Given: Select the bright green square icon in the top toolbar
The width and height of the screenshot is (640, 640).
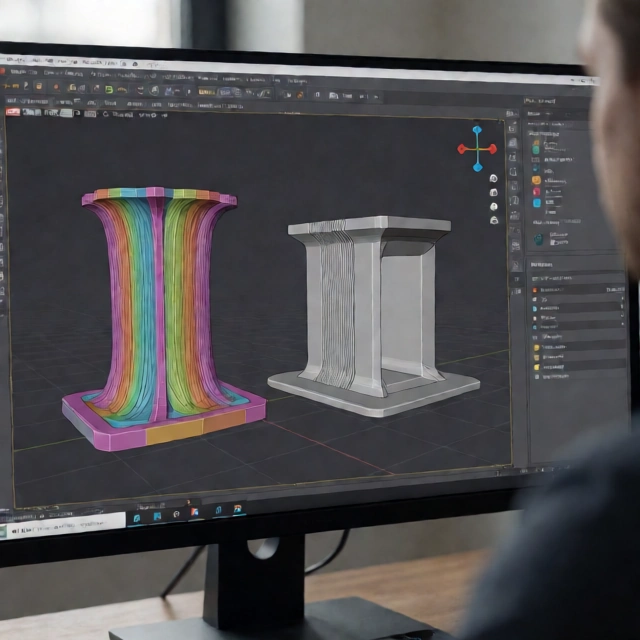Looking at the screenshot, I should [109, 89].
